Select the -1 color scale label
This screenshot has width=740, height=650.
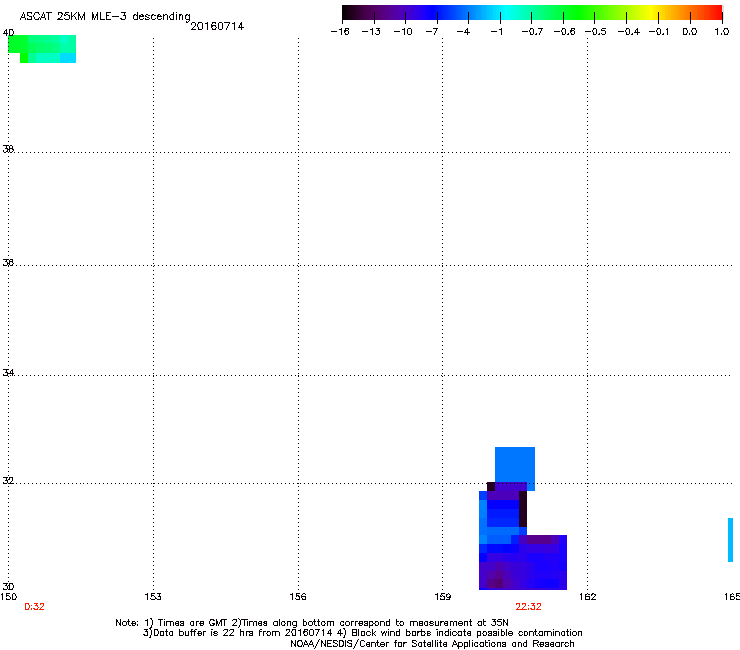(496, 32)
